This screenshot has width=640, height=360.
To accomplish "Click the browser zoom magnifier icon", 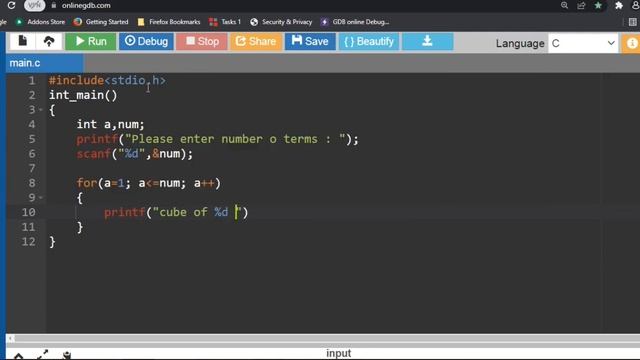I will pyautogui.click(x=564, y=5).
